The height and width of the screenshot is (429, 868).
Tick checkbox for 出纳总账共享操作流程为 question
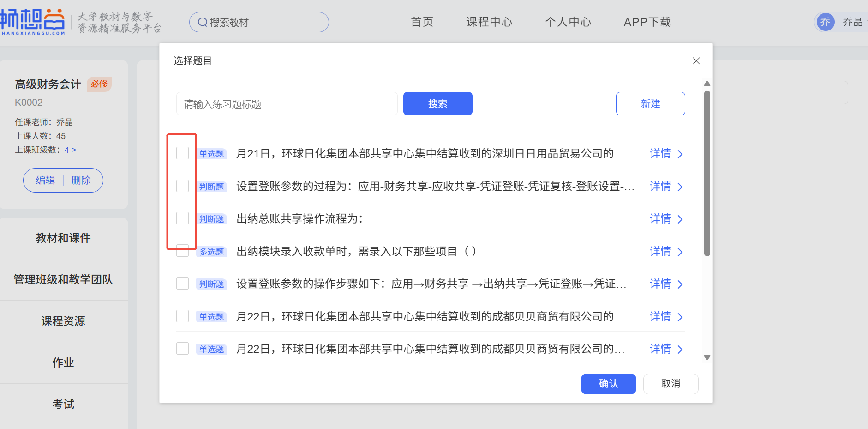183,218
